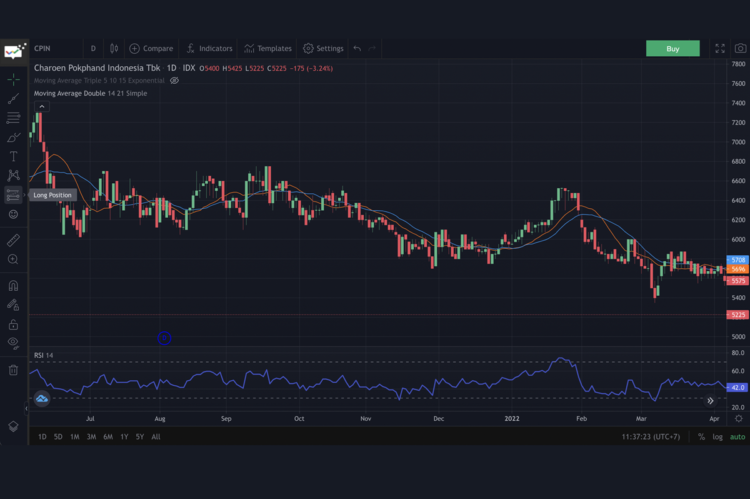This screenshot has width=750, height=499.
Task: Toggle visibility of Moving Average Triple indicator
Action: point(174,80)
